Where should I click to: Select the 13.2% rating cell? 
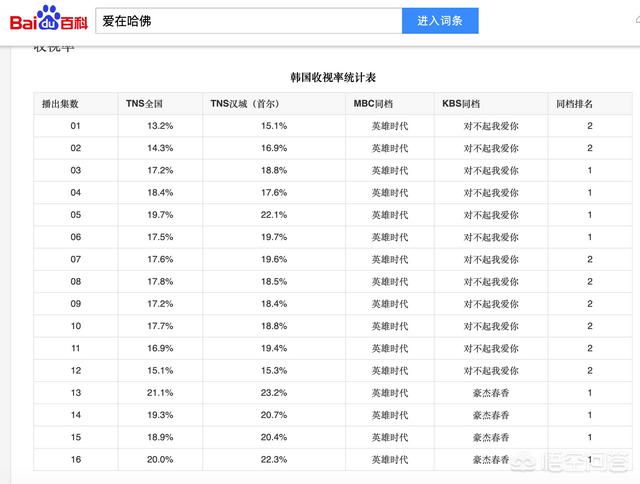pyautogui.click(x=160, y=126)
